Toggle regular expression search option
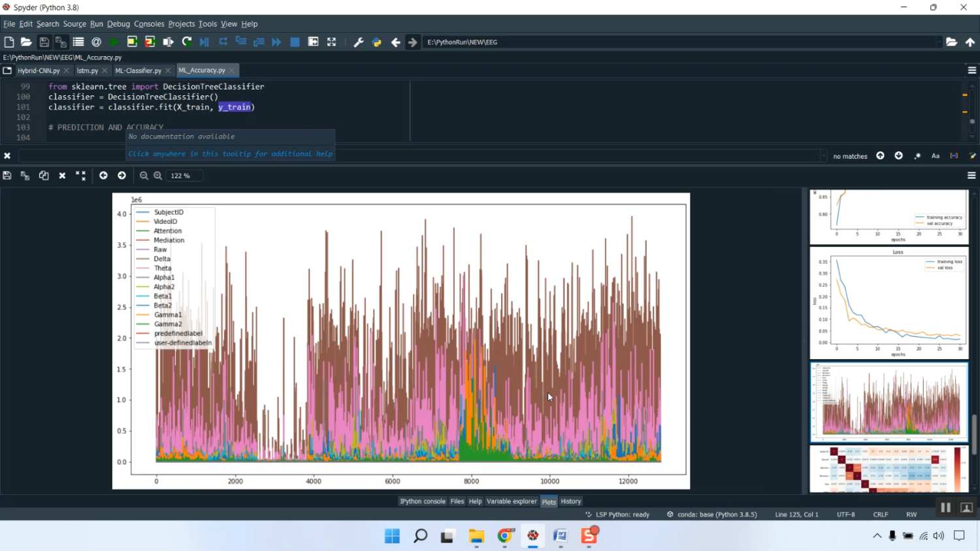Viewport: 980px width, 551px height. tap(917, 156)
